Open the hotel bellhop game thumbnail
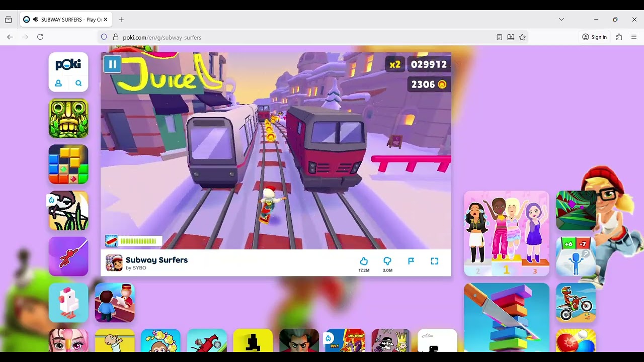644x362 pixels. pyautogui.click(x=115, y=303)
